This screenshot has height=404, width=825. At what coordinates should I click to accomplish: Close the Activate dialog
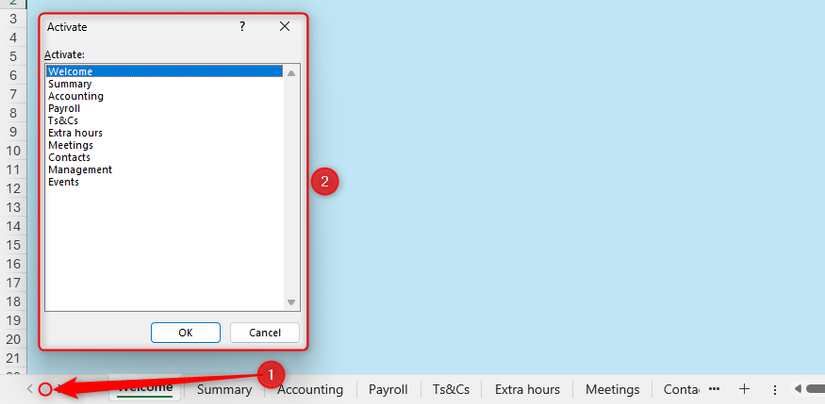(x=285, y=27)
